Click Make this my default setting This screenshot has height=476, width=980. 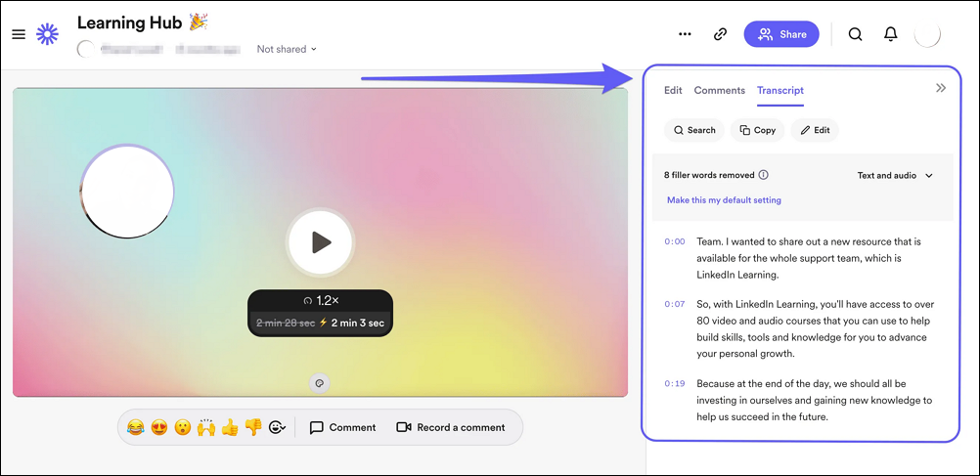724,200
